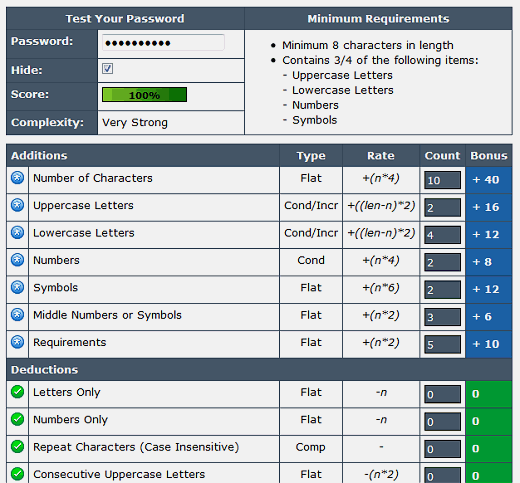Click the blue icon next to Requirements
This screenshot has width=520, height=483.
click(x=17, y=342)
